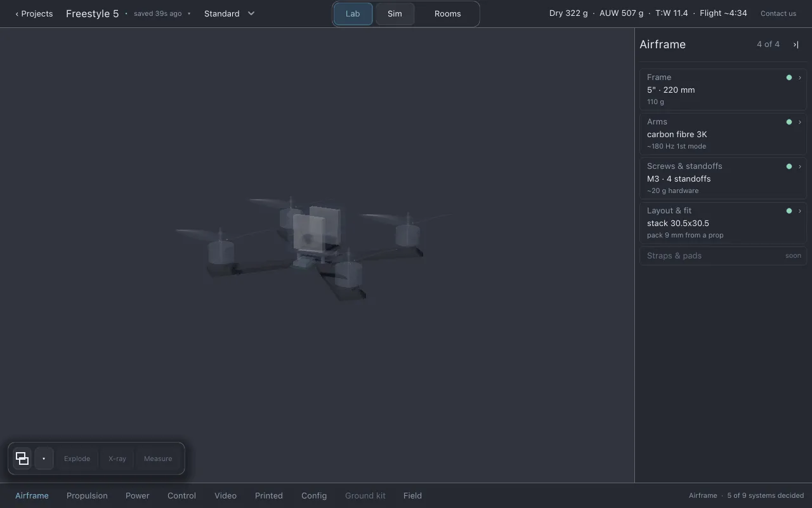Toggle X-ray view
The width and height of the screenshot is (812, 508).
tap(117, 458)
